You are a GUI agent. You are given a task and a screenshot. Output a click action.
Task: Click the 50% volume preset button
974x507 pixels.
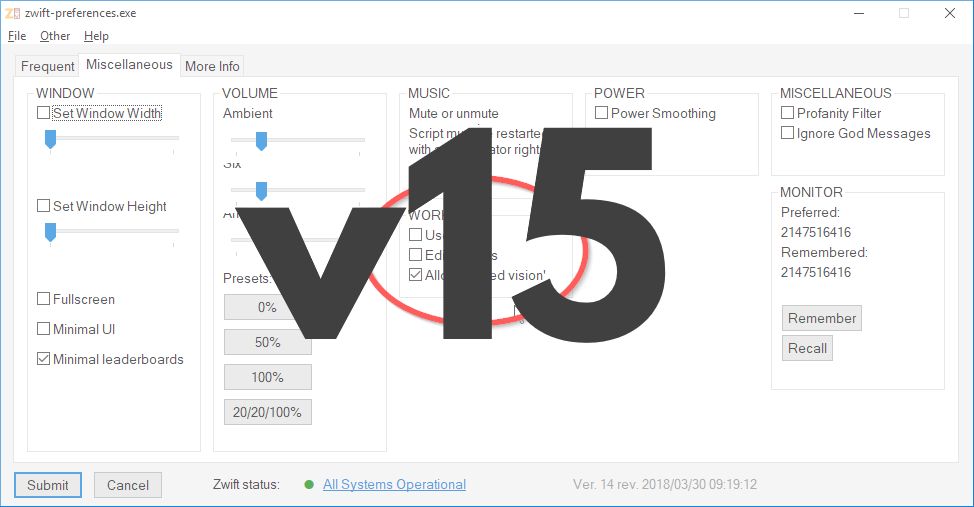[x=268, y=342]
